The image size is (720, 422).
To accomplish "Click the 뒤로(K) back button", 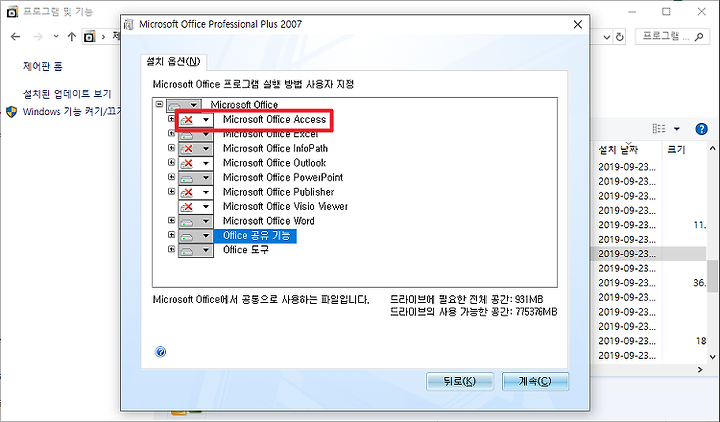I will pos(460,381).
